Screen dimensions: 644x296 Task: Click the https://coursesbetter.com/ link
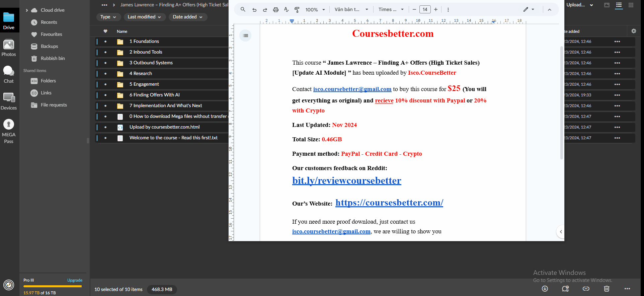(389, 203)
